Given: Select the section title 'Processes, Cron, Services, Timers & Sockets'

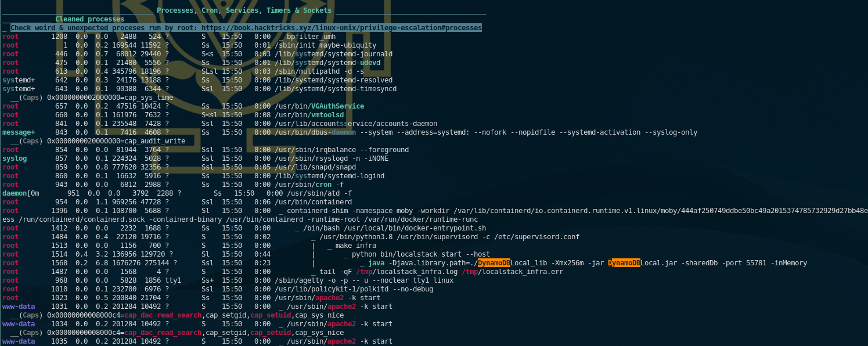Looking at the screenshot, I should (x=244, y=10).
